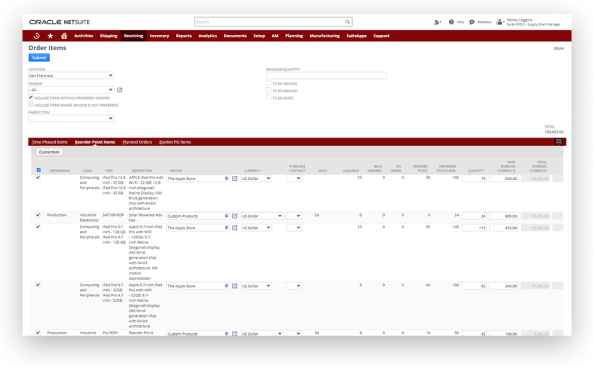Click vendor list arrows icon in SAF186-ROP row
Viewport: 594px width, 367px height.
coord(227,216)
